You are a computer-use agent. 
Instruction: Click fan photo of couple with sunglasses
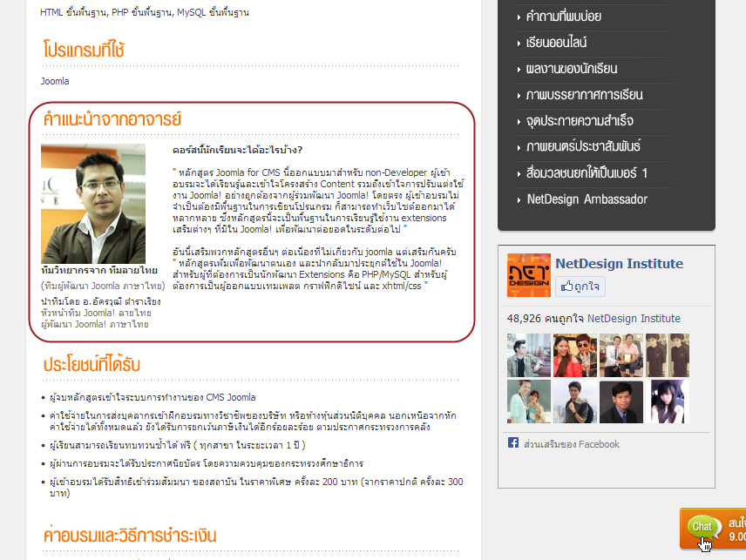[x=574, y=355]
